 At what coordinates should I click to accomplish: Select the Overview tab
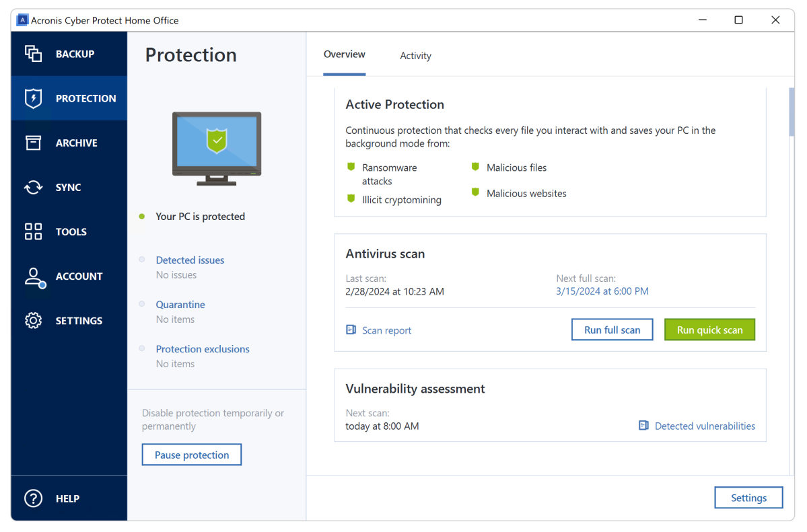[x=344, y=54]
